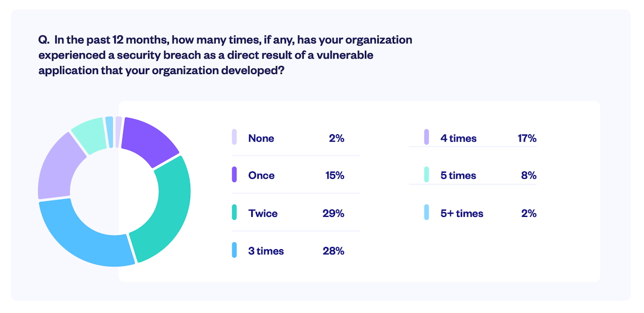Select the "3 times" legend label
The height and width of the screenshot is (313, 644).
(x=266, y=251)
